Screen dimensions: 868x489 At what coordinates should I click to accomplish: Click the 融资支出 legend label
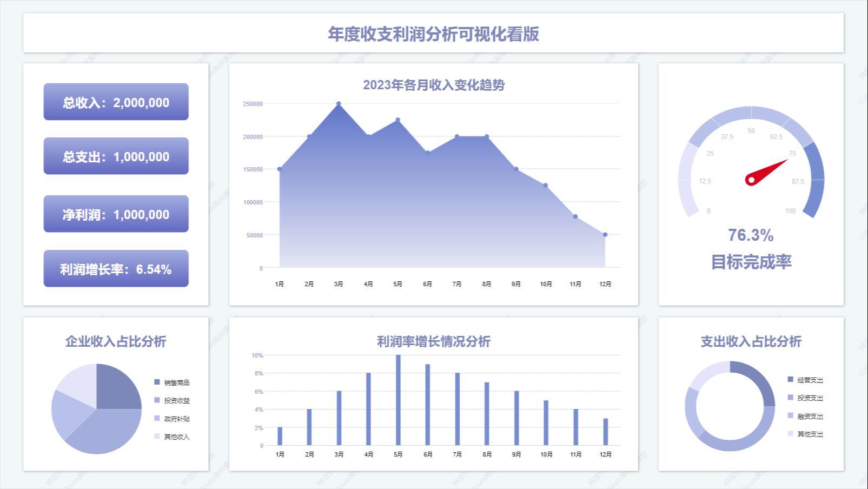click(x=810, y=416)
